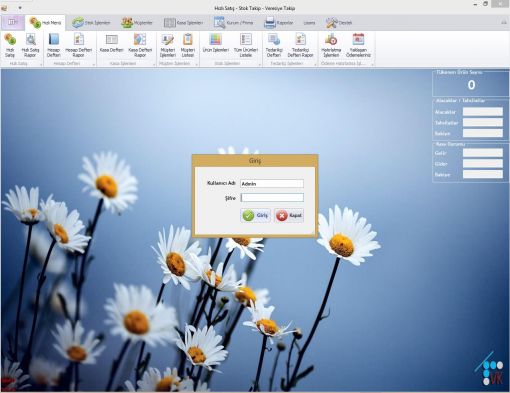Open Tüm Ürünleri Listele product listing
Viewport: 510px width, 393px height.
pos(246,45)
